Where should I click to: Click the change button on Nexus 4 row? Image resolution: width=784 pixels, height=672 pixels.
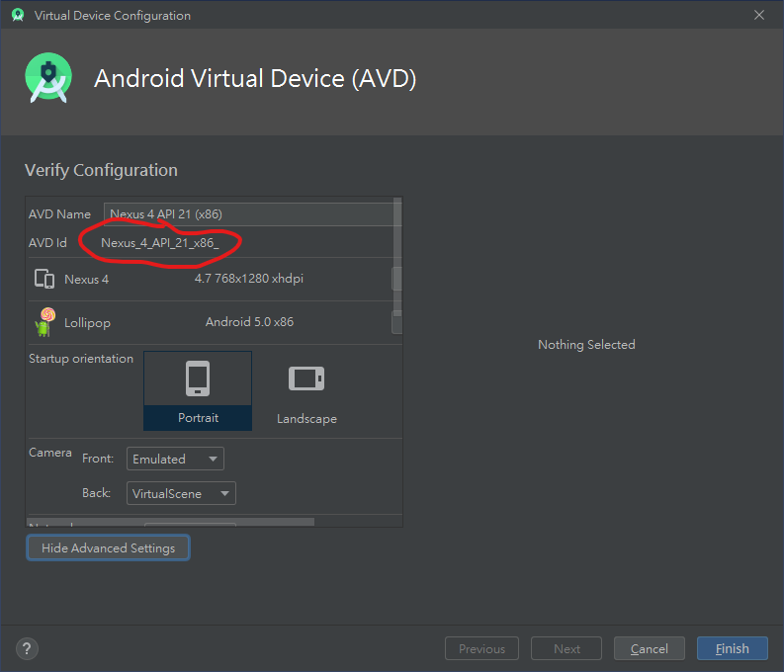click(x=397, y=279)
